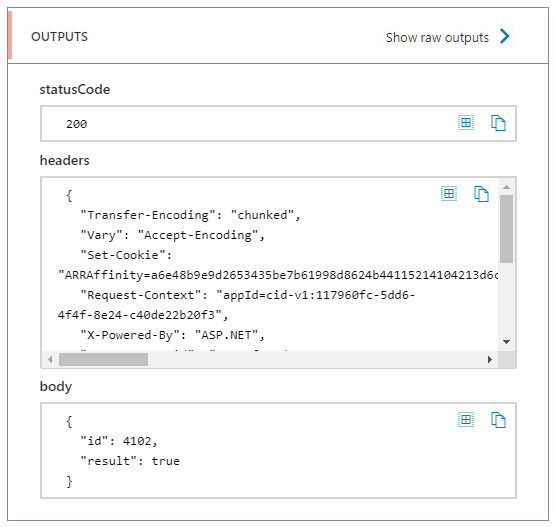Click the headers vertical scrollbar down arrow

point(507,342)
